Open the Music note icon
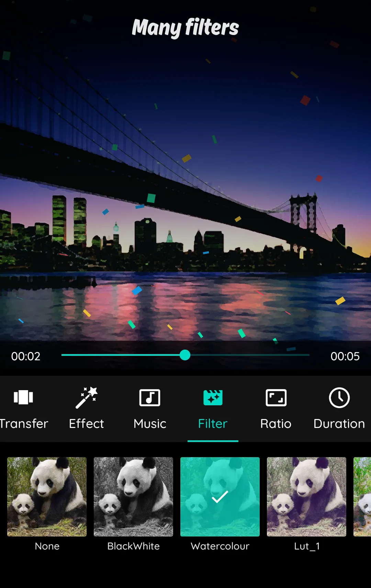The height and width of the screenshot is (588, 371). [150, 398]
